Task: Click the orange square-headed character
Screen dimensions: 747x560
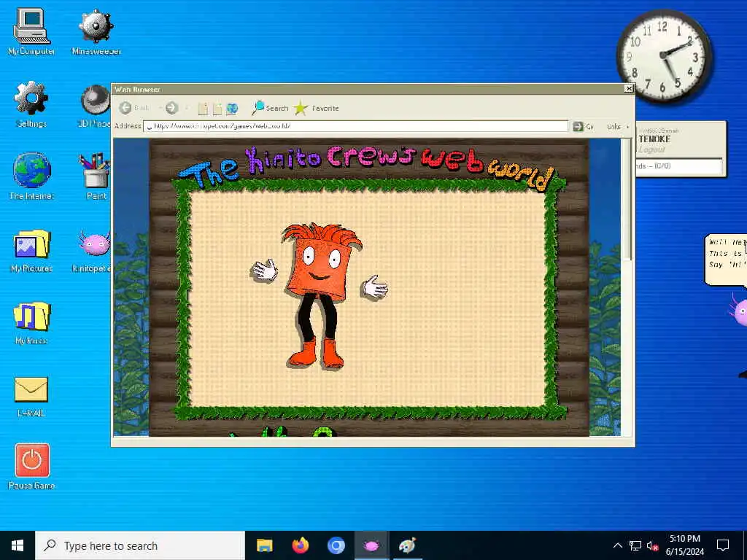Action: 320,296
